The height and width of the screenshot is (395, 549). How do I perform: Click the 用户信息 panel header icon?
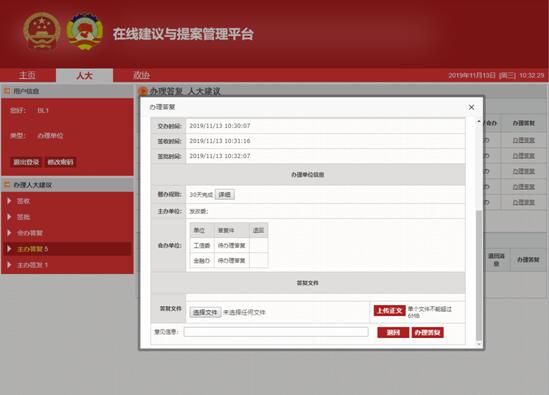7,91
